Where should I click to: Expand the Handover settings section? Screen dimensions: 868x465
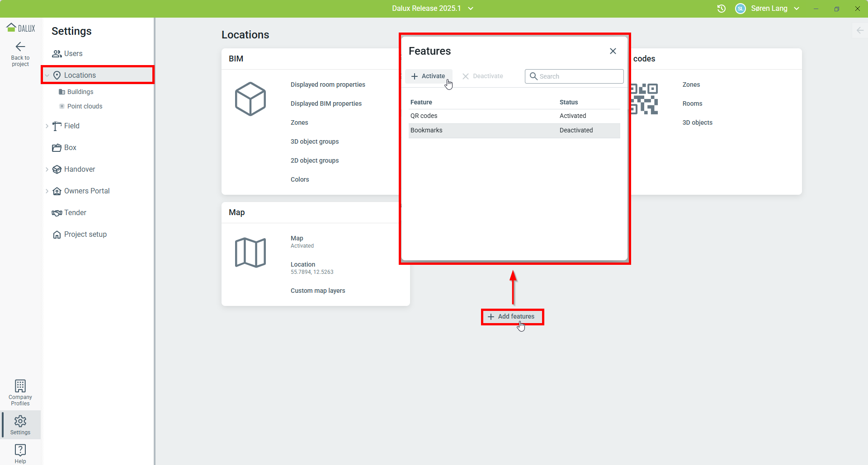point(47,169)
